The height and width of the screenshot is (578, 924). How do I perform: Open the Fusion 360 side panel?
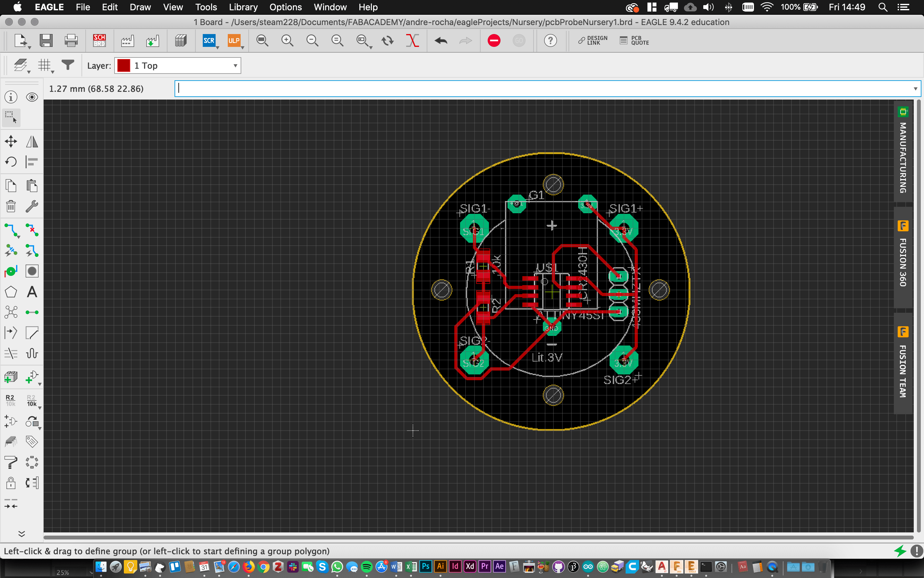pyautogui.click(x=903, y=257)
